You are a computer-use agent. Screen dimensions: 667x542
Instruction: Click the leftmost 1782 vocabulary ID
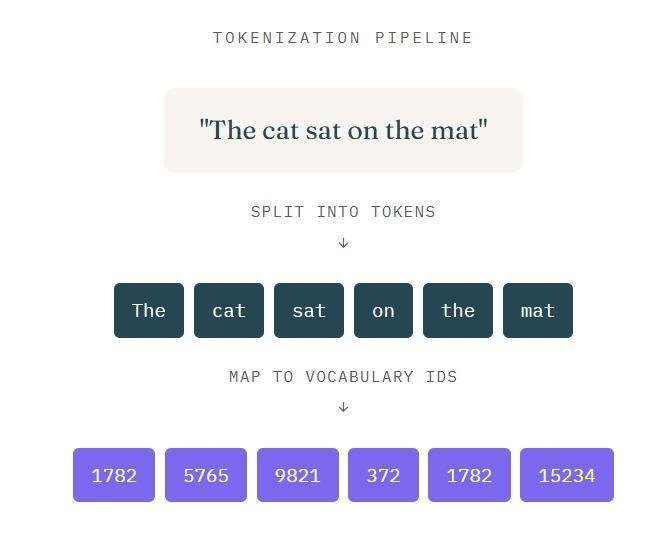pyautogui.click(x=114, y=475)
